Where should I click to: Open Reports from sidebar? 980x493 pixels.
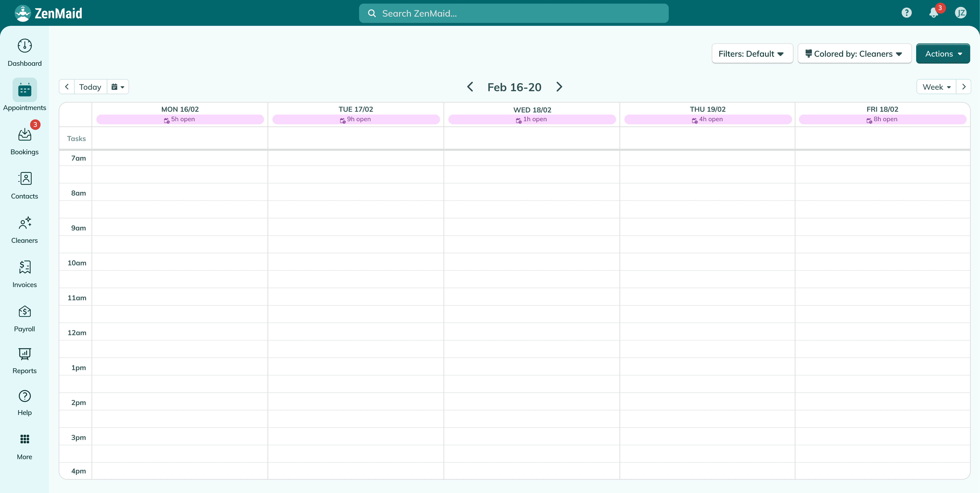(x=24, y=360)
